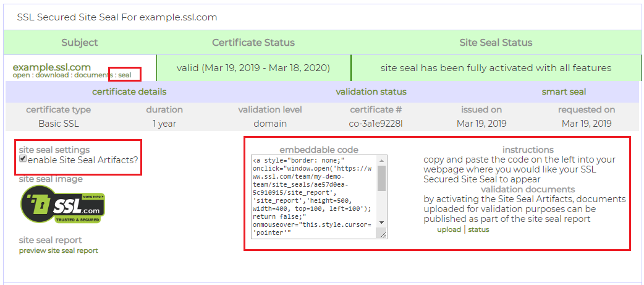Image resolution: width=644 pixels, height=285 pixels.
Task: Click the seal link under the subject
Action: [x=125, y=75]
